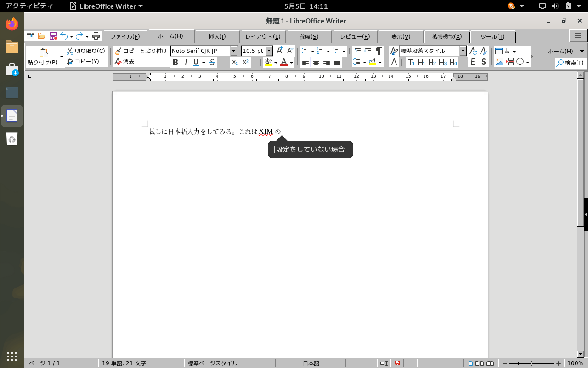Click the 検索(F) search button
This screenshot has width=588, height=368.
pyautogui.click(x=570, y=63)
